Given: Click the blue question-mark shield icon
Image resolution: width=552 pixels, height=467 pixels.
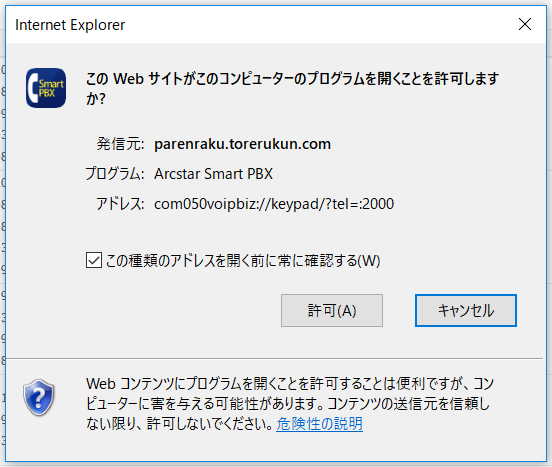Looking at the screenshot, I should point(39,397).
